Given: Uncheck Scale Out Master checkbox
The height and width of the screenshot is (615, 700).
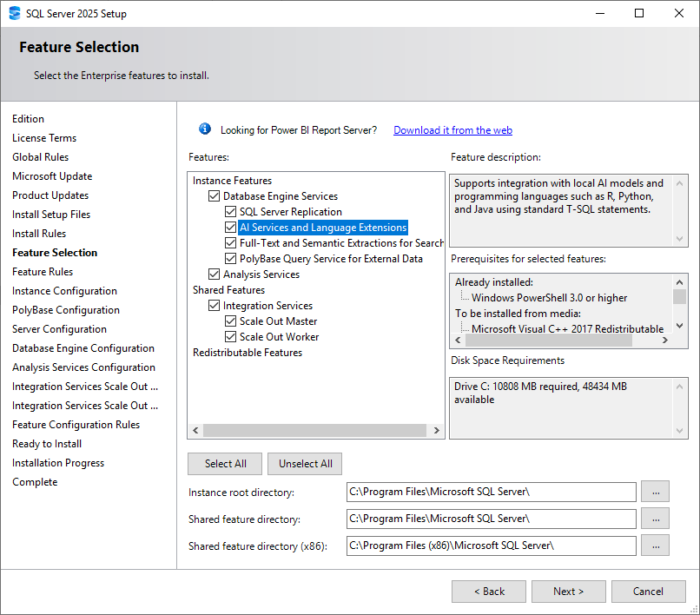Looking at the screenshot, I should (231, 321).
